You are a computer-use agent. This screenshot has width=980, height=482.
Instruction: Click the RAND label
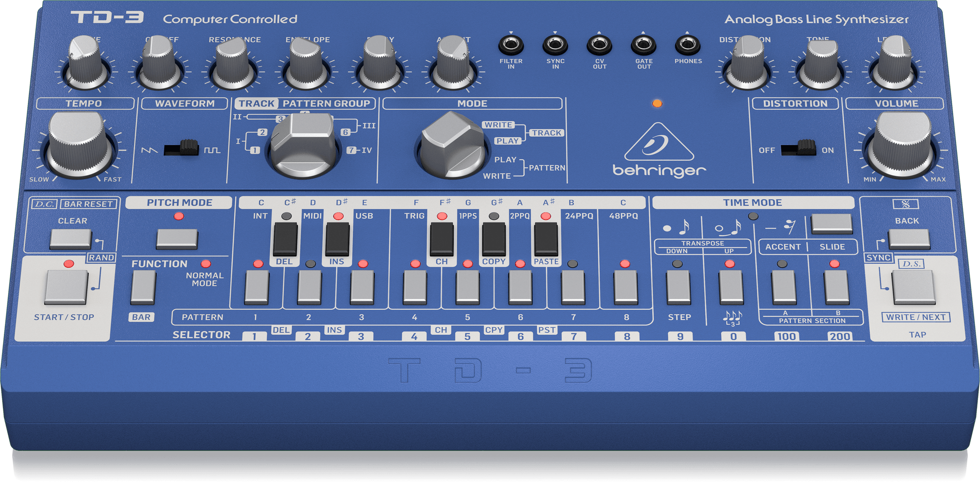point(101,258)
